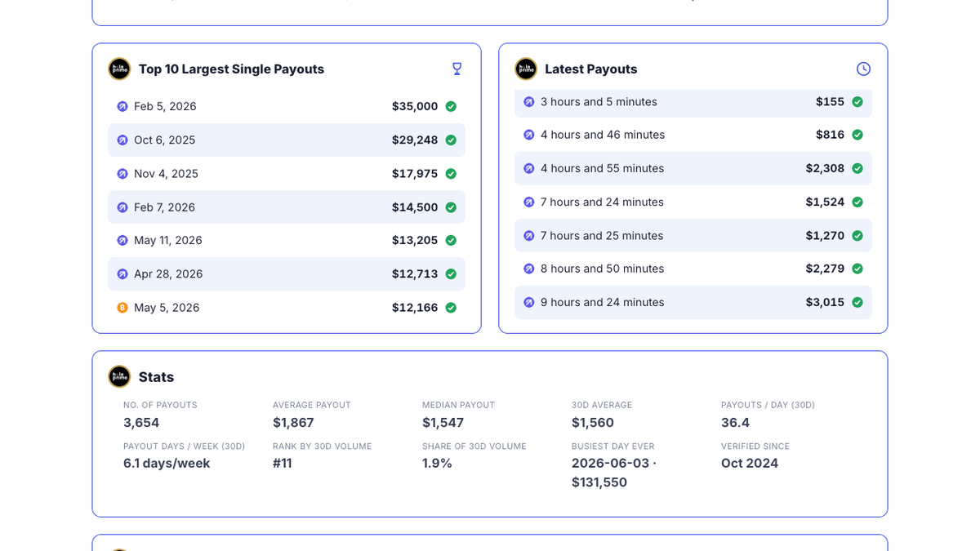Click the payment method icon for Nov 4, 2025
The height and width of the screenshot is (551, 980).
pos(122,173)
